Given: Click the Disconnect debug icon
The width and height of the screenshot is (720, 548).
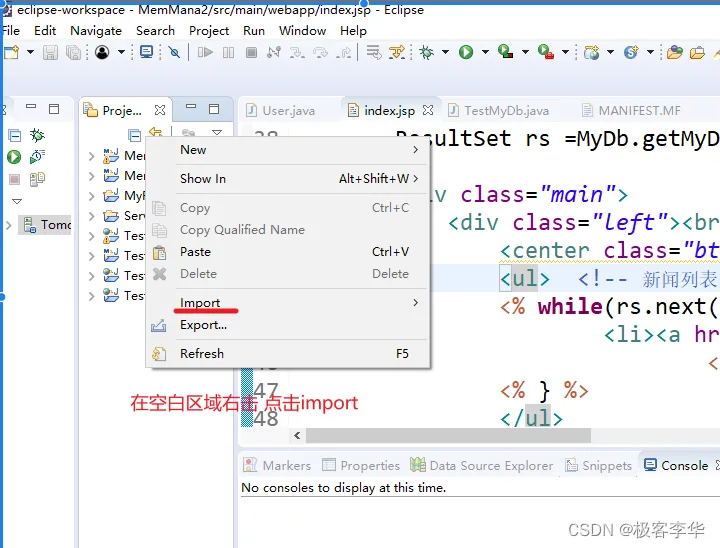Looking at the screenshot, I should pyautogui.click(x=274, y=52).
